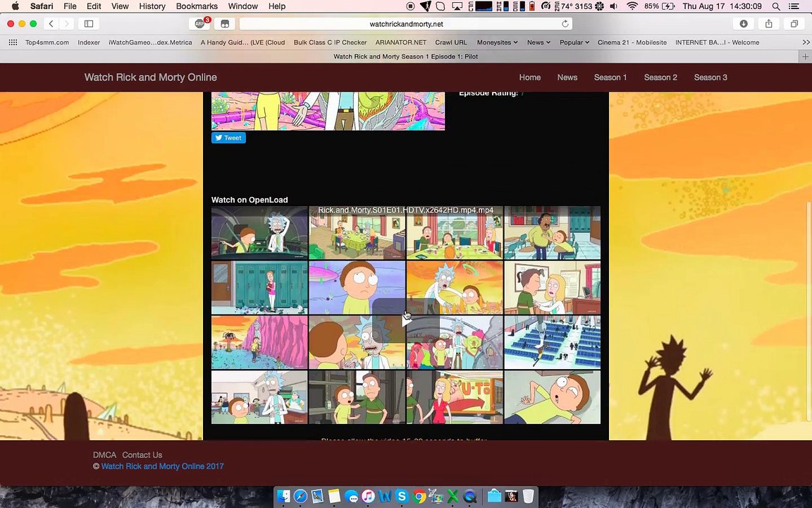The height and width of the screenshot is (508, 812).
Task: Click the battery 85% indicator
Action: click(x=659, y=6)
